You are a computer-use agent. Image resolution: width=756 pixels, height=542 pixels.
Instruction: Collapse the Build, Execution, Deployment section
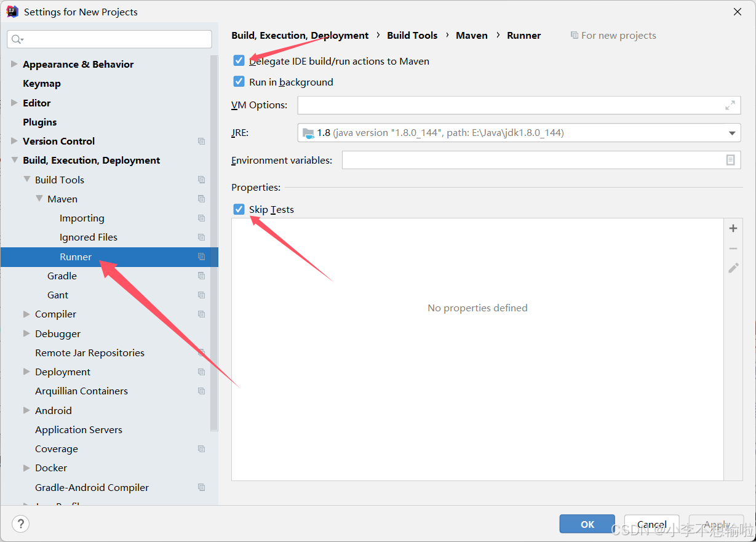click(14, 160)
